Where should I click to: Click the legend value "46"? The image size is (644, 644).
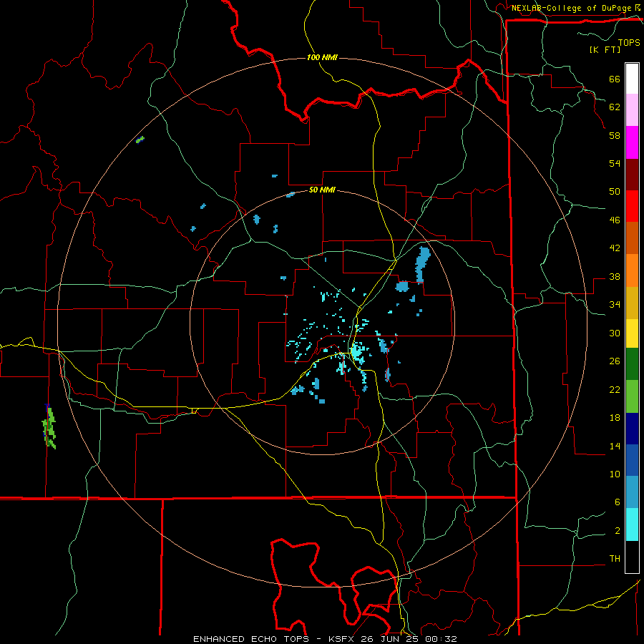coord(615,220)
